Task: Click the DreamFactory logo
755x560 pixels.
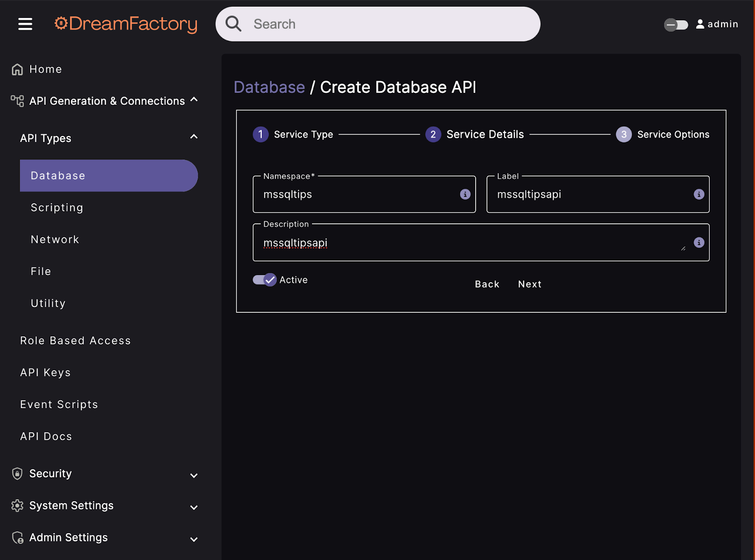Action: click(x=126, y=24)
